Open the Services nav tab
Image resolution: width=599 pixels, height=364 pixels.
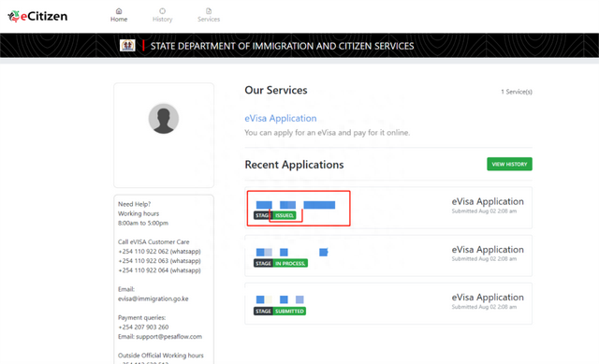click(x=209, y=15)
